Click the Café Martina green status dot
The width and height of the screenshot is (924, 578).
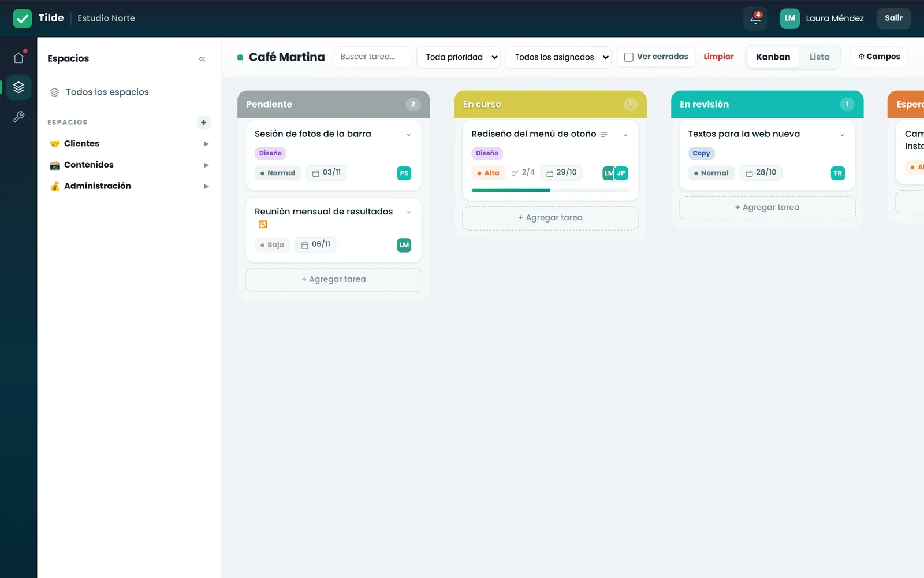[x=240, y=57]
